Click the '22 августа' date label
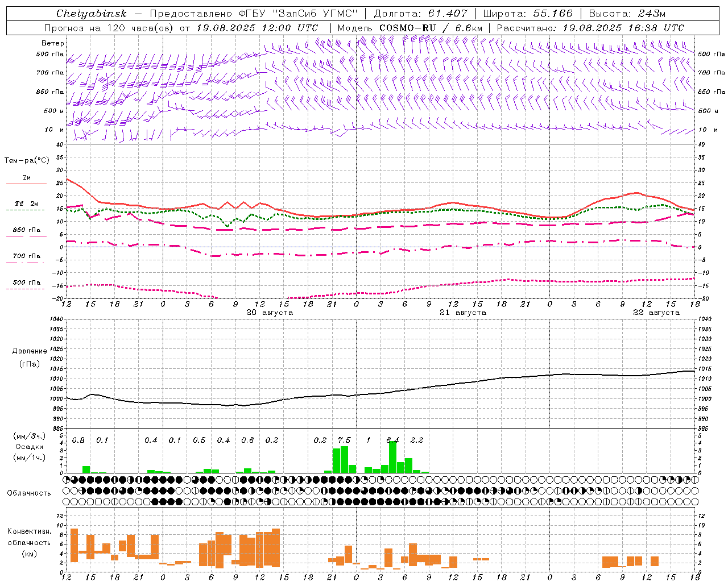Image resolution: width=728 pixels, height=582 pixels. tap(656, 313)
